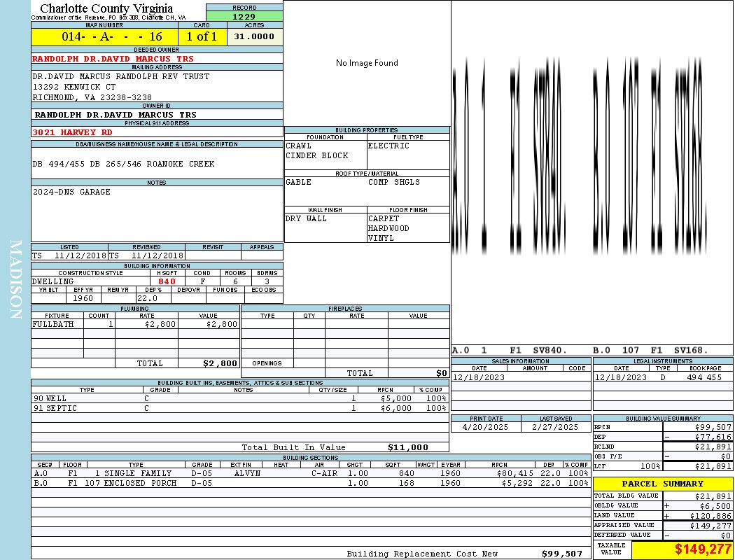Image resolution: width=735 pixels, height=560 pixels.
Task: Click the summary RPCN value $99,507
Action: pos(713,427)
